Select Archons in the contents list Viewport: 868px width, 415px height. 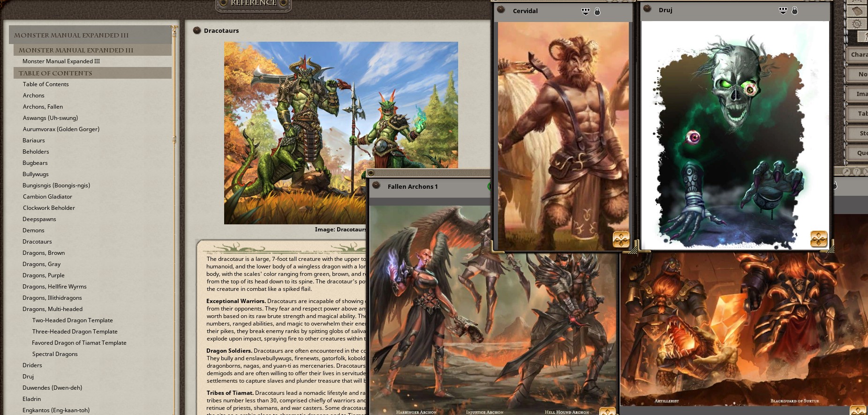coord(33,96)
